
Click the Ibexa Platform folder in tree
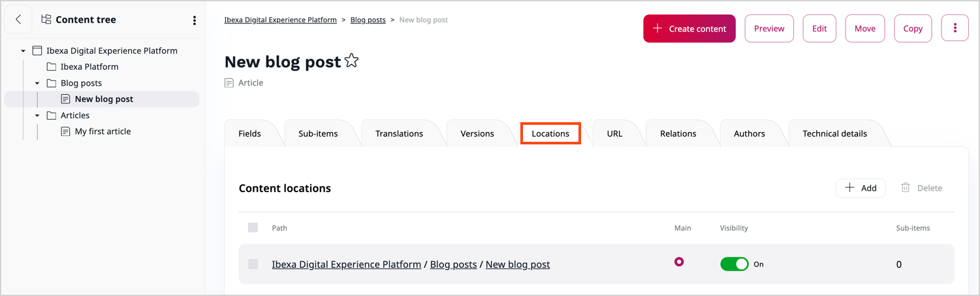tap(89, 67)
